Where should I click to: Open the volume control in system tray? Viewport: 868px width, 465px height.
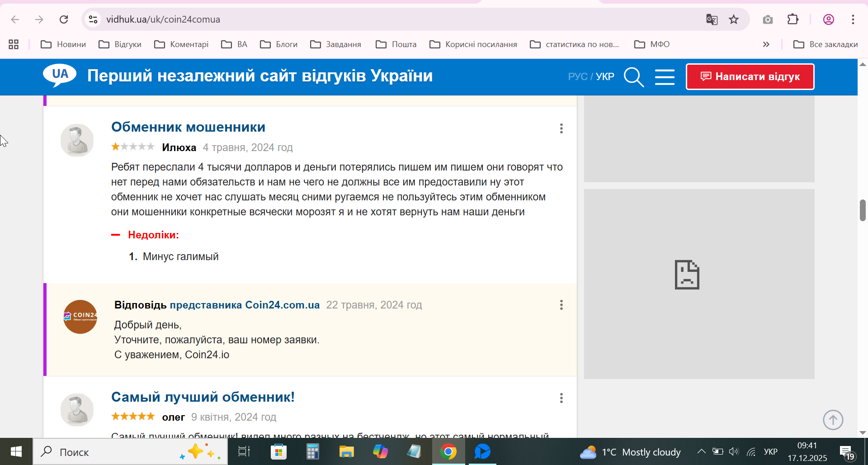[734, 451]
